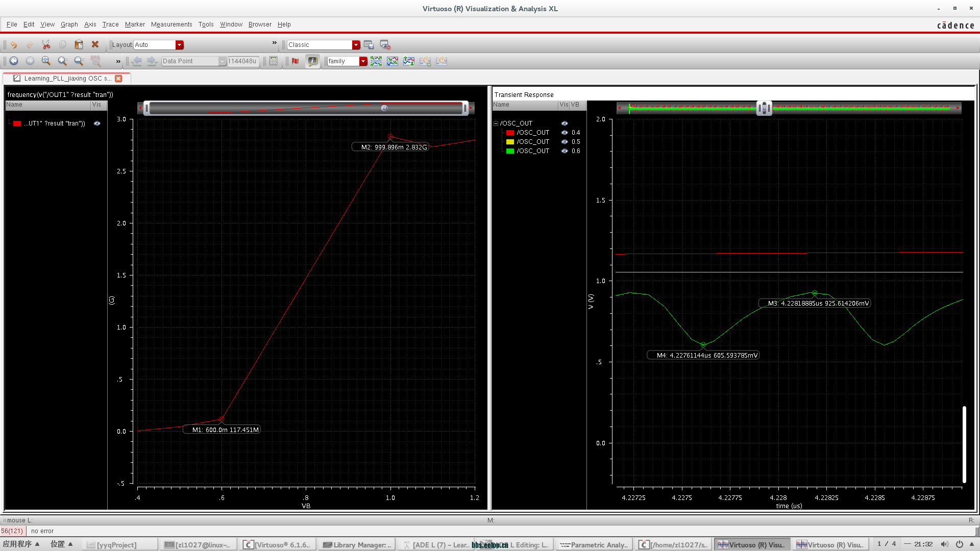Open the Calculator icon
The width and height of the screenshot is (980, 551).
pos(274,61)
